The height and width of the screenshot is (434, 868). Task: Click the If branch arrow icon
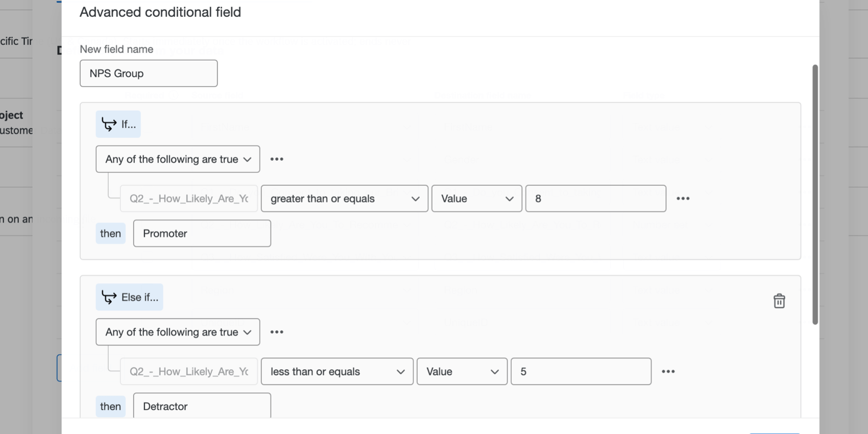[109, 124]
